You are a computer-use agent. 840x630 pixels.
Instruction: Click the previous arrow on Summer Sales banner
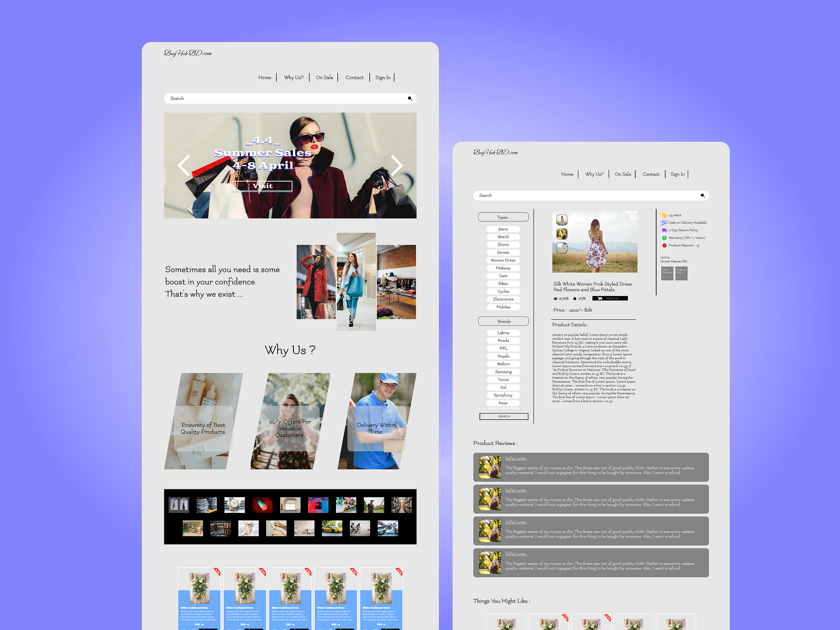183,165
